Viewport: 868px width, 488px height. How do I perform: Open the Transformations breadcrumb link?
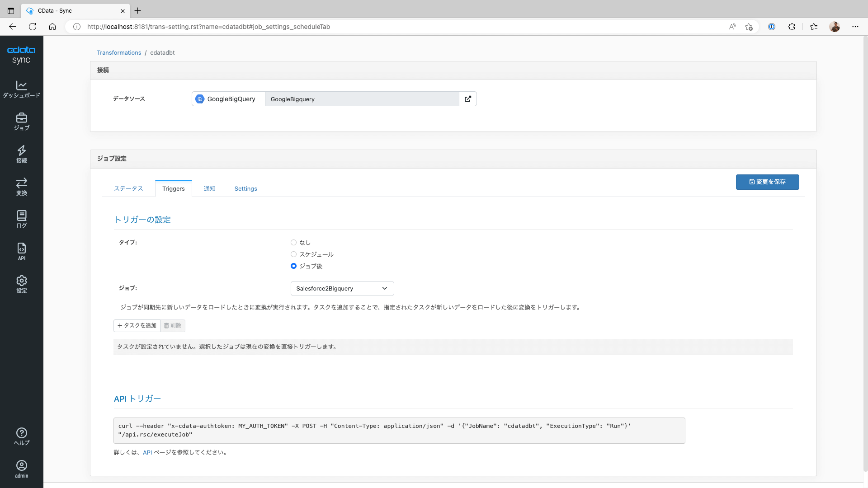click(119, 52)
